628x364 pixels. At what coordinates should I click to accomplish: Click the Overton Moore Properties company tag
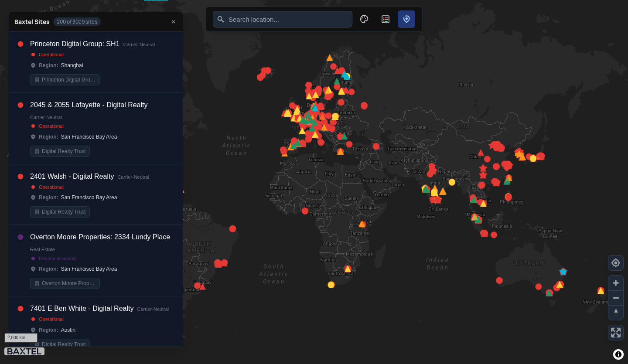65,283
